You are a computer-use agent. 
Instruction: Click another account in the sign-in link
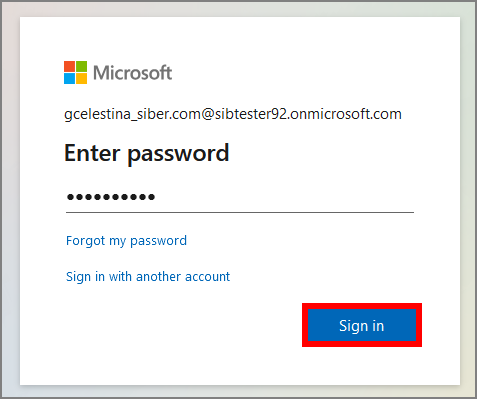click(x=183, y=277)
